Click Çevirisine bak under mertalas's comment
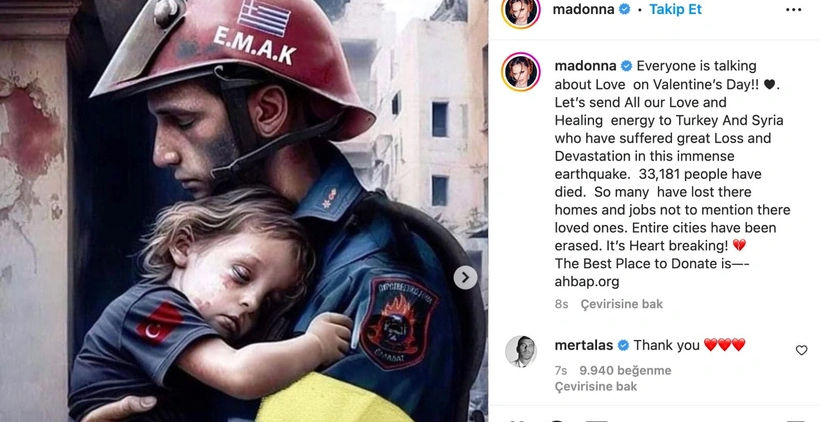820x422 pixels. (596, 386)
